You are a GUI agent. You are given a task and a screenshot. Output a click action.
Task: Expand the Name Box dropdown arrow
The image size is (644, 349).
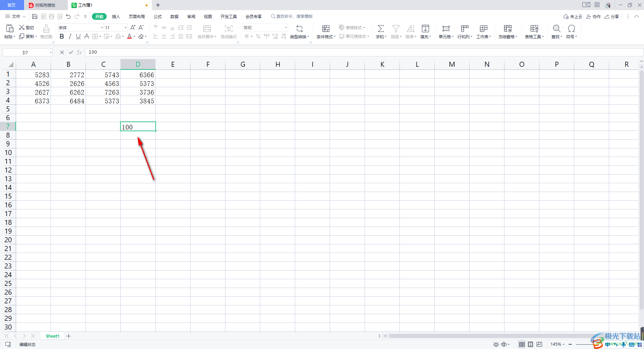point(51,52)
